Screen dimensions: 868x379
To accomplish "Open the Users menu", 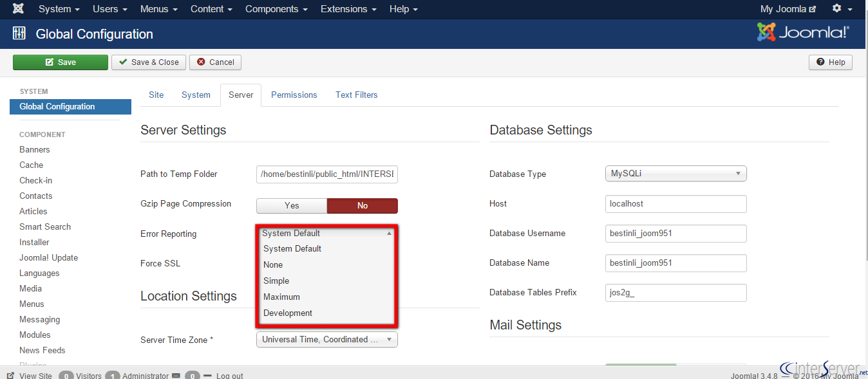I will pos(109,9).
